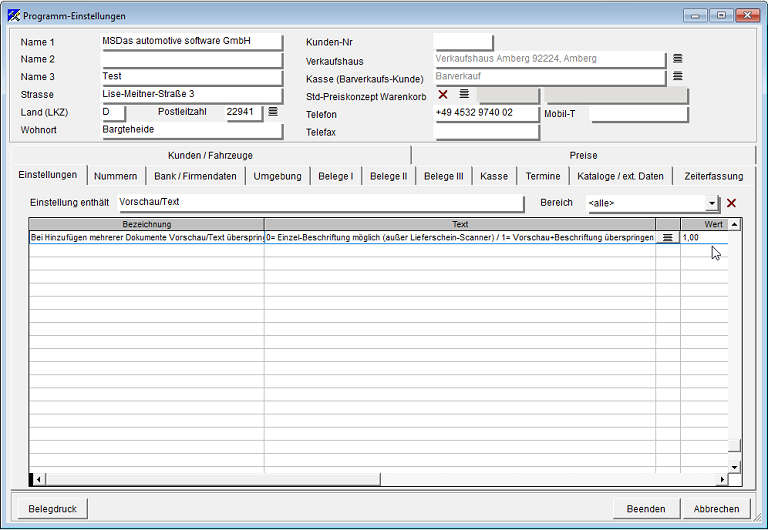768x530 pixels.
Task: Open the Preise tab
Action: coord(583,155)
